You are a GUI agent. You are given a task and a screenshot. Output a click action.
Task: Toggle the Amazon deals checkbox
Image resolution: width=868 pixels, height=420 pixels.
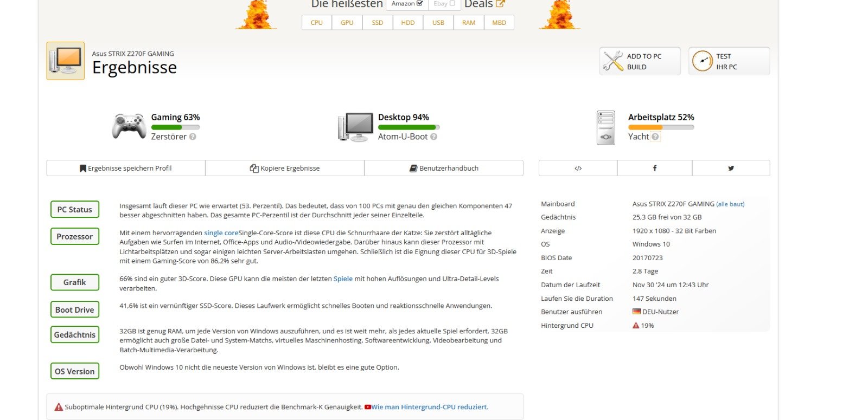pos(419,3)
